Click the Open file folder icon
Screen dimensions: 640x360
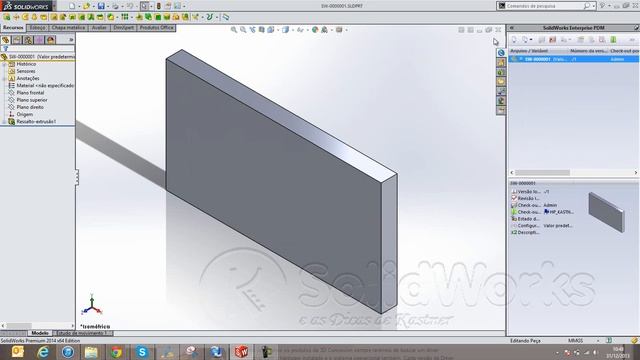tap(86, 6)
